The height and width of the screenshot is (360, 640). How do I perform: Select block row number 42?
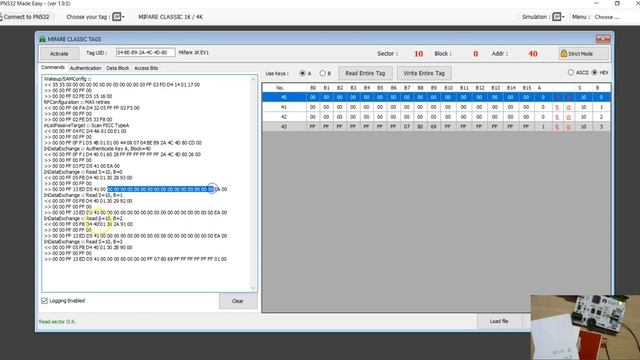[x=284, y=117]
